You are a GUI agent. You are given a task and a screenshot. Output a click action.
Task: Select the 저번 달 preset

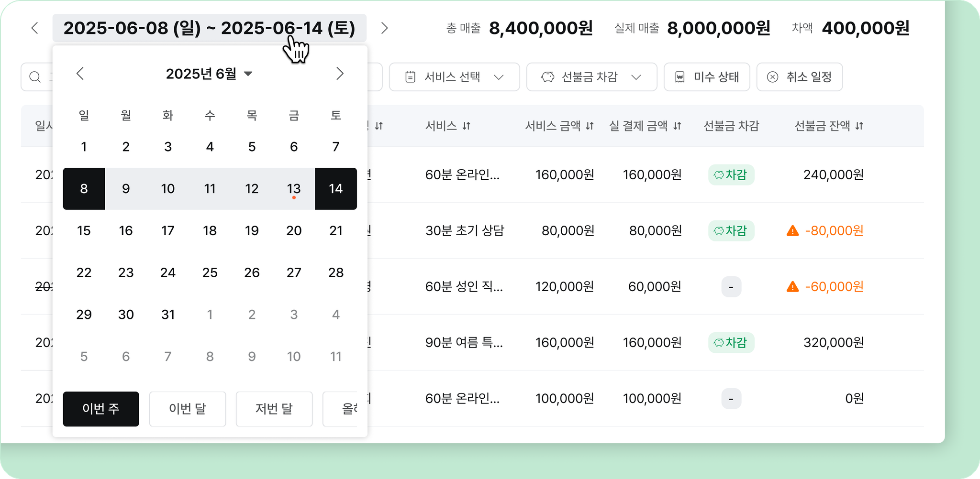[x=274, y=409]
